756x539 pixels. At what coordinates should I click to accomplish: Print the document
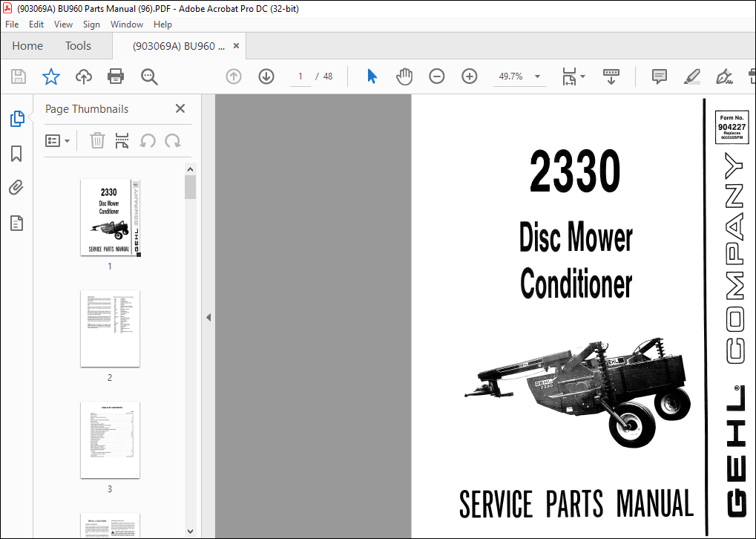116,76
